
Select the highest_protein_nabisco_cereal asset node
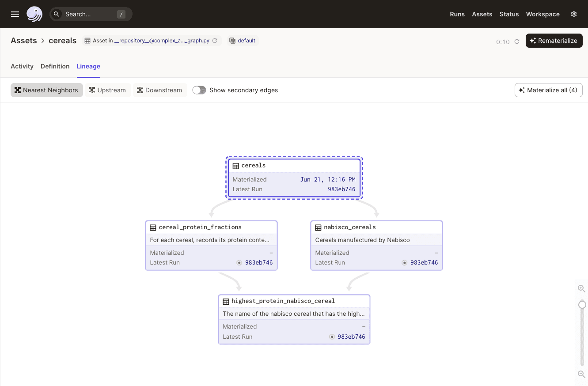point(294,301)
